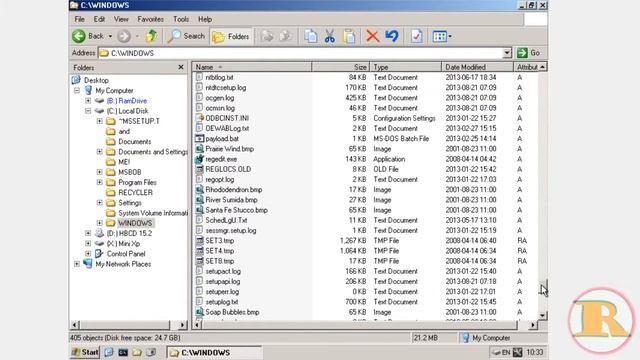The image size is (640, 360).
Task: Select the ntbtlog.txt file icon
Action: tap(199, 77)
